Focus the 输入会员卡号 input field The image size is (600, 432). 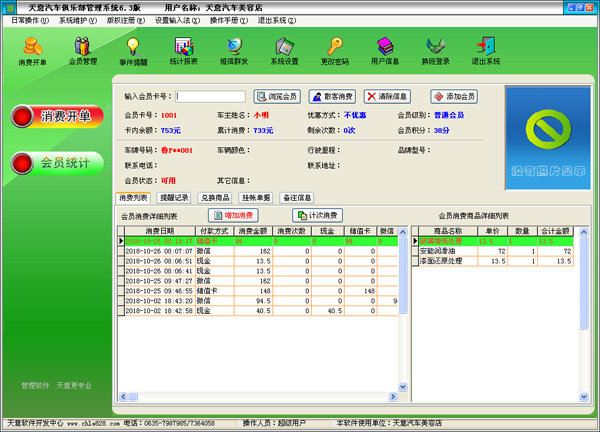(210, 97)
